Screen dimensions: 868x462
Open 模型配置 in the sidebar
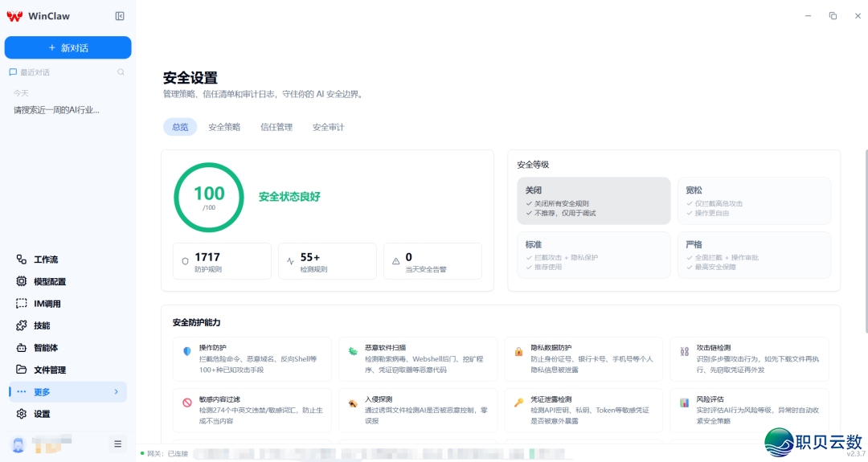click(x=68, y=281)
